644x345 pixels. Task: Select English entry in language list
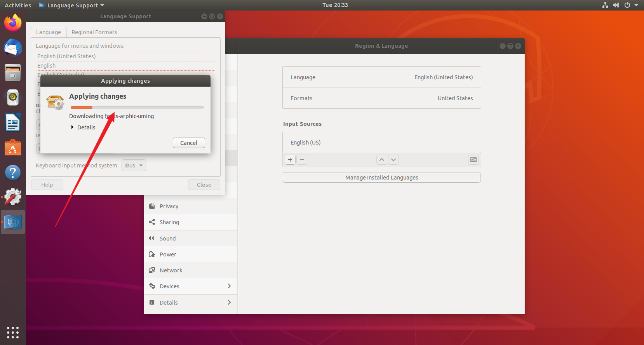125,66
